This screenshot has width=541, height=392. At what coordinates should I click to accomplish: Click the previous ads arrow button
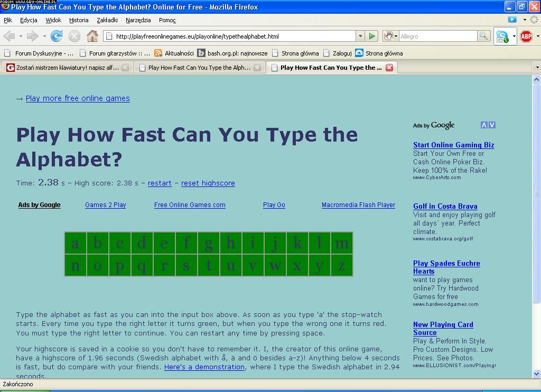(x=484, y=125)
